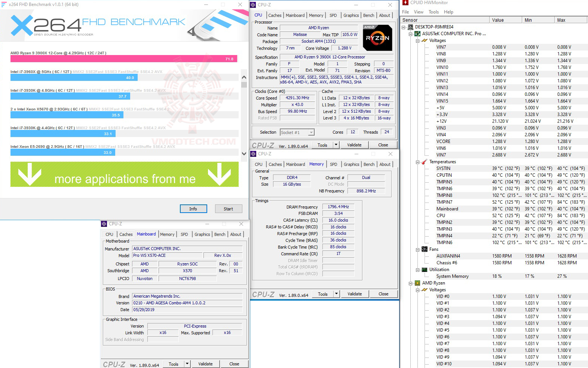Screen dimensions: 588x368
Task: Click the fan icon beside Fans
Action: [425, 249]
